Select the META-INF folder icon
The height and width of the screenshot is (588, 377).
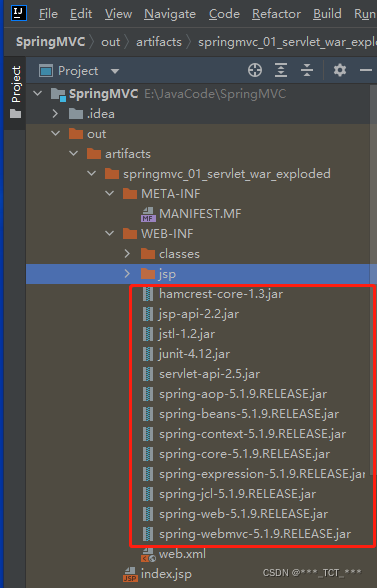pos(130,194)
